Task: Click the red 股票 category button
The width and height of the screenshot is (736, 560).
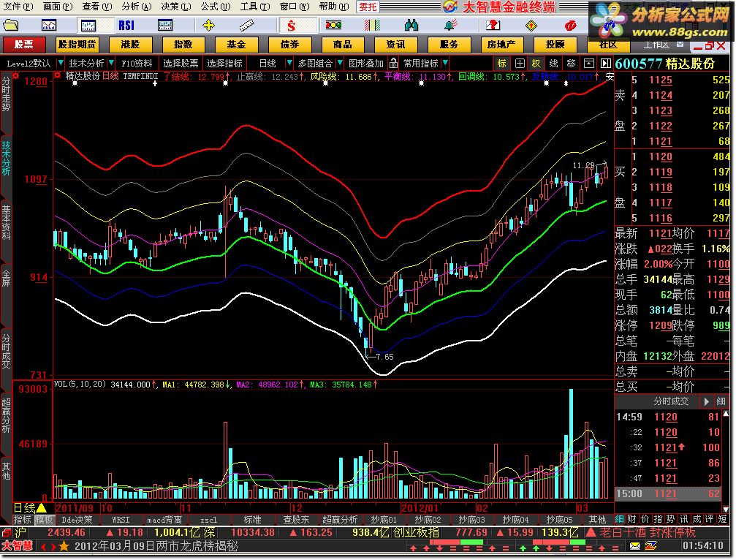Action: (24, 45)
